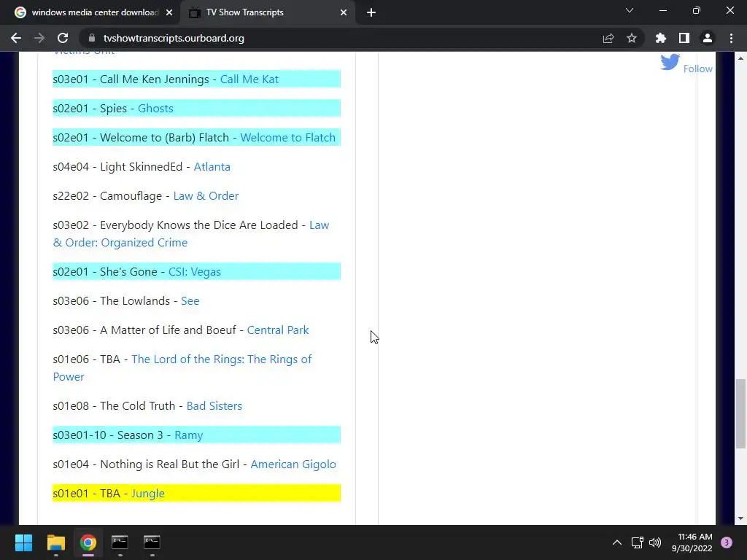Open the Bad Sisters link
The height and width of the screenshot is (560, 747).
click(214, 405)
